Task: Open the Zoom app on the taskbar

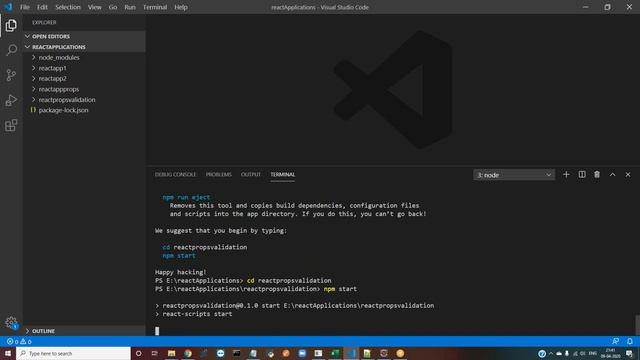Action: [x=302, y=353]
